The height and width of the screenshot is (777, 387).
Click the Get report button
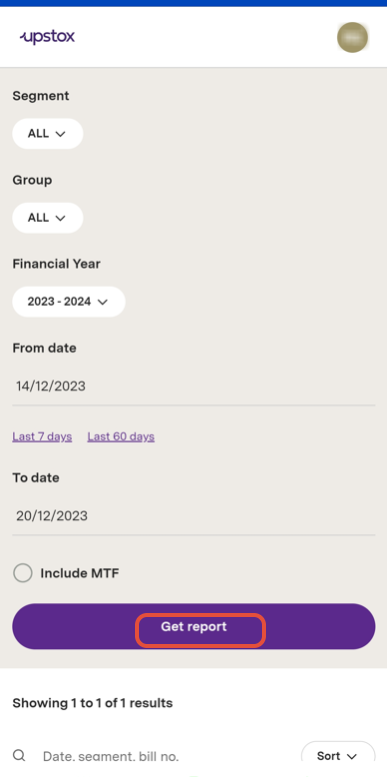pyautogui.click(x=194, y=626)
